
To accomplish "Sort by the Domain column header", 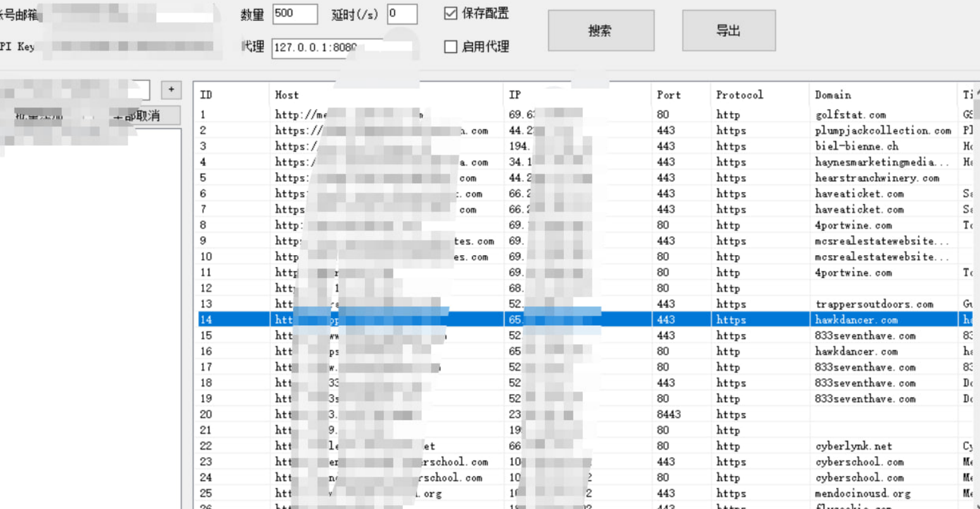I will [832, 95].
